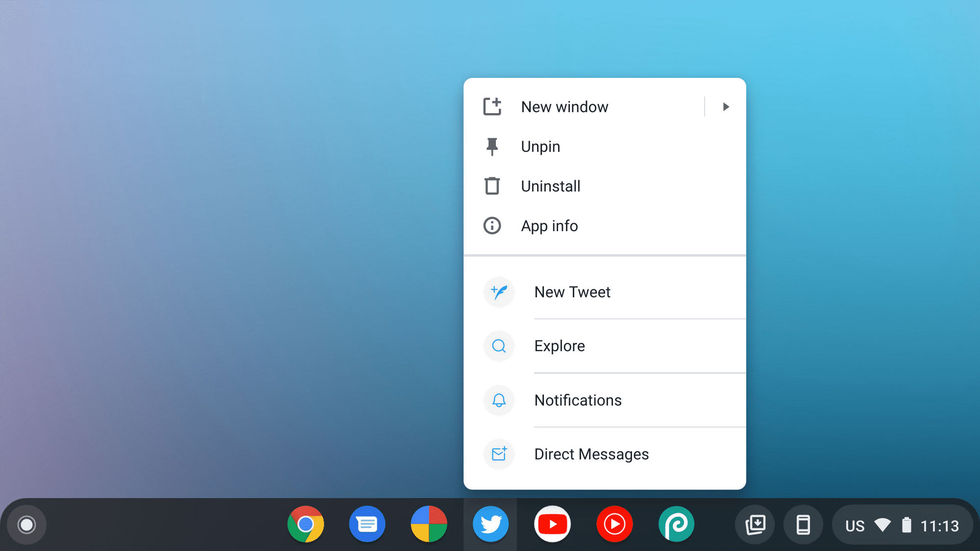Image resolution: width=980 pixels, height=551 pixels.
Task: Click the Picsart app in taskbar
Action: pos(676,524)
